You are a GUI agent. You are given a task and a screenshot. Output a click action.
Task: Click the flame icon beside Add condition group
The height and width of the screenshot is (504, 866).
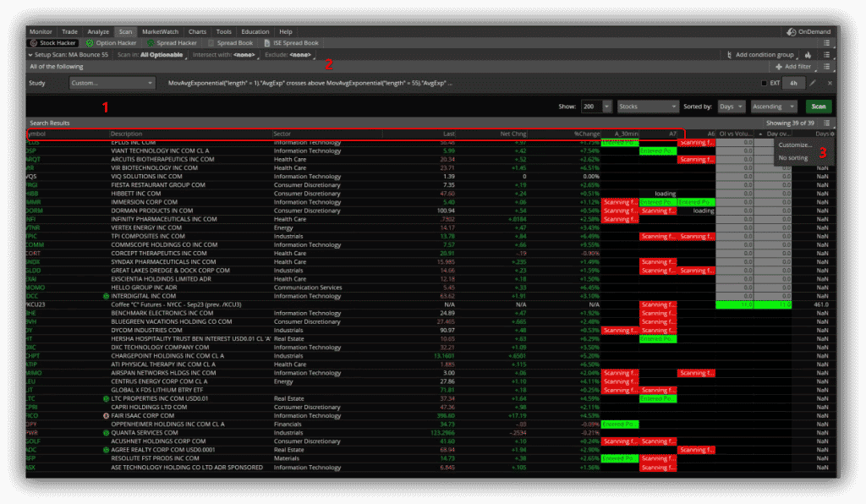tap(808, 54)
